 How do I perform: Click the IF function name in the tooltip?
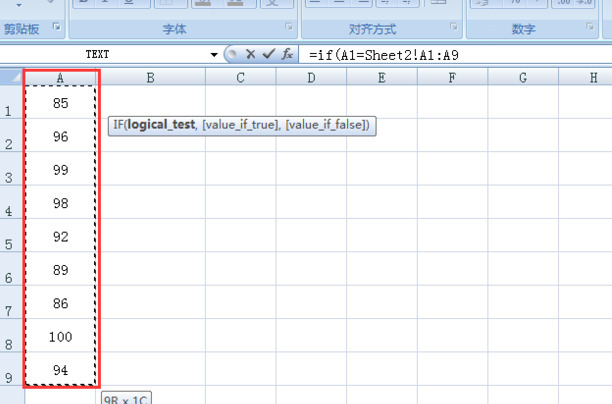118,125
